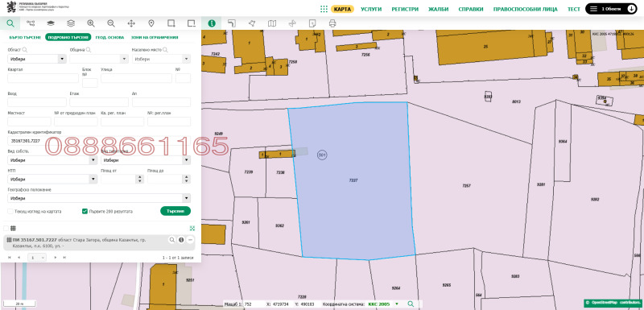Click the printer icon in toolbar
644x310 pixels.
332,23
